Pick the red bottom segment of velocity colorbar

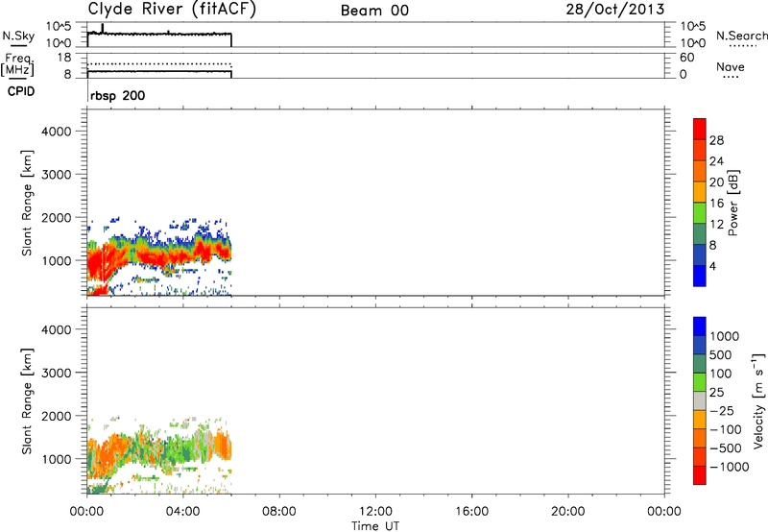(700, 475)
